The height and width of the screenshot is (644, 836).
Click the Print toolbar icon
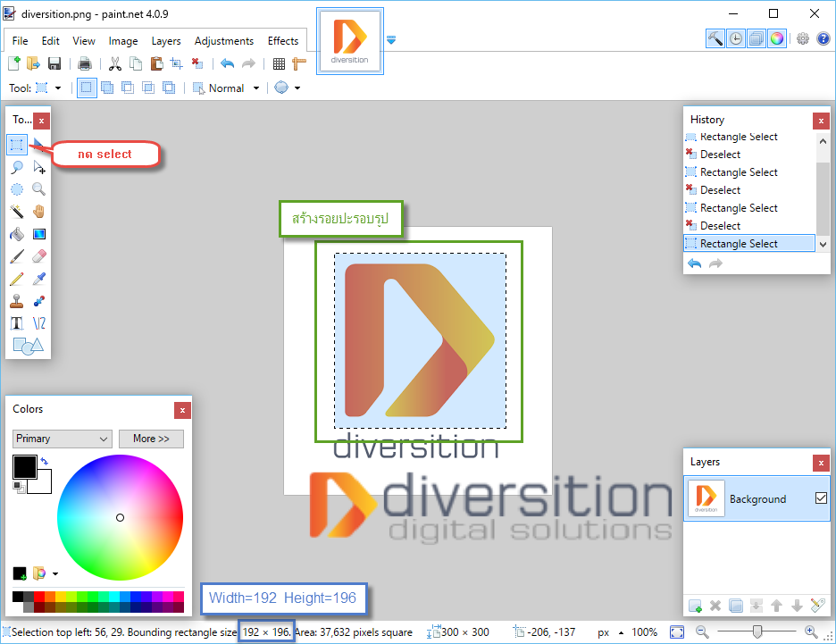tap(85, 63)
